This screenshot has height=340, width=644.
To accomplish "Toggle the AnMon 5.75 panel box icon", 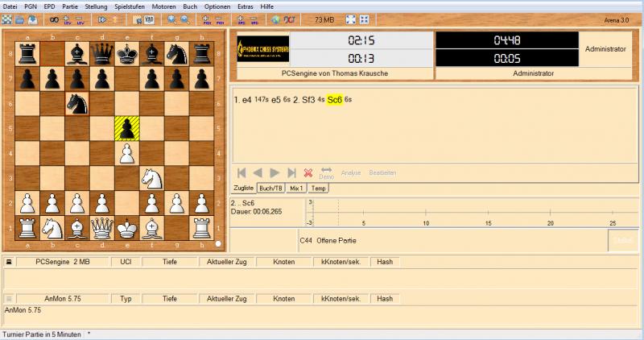I will (9, 298).
